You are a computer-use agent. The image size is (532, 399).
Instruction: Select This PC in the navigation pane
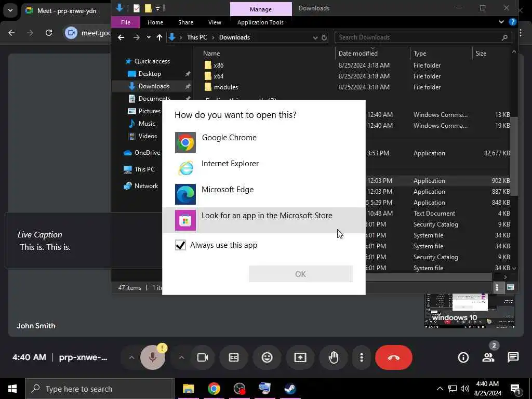pos(144,169)
